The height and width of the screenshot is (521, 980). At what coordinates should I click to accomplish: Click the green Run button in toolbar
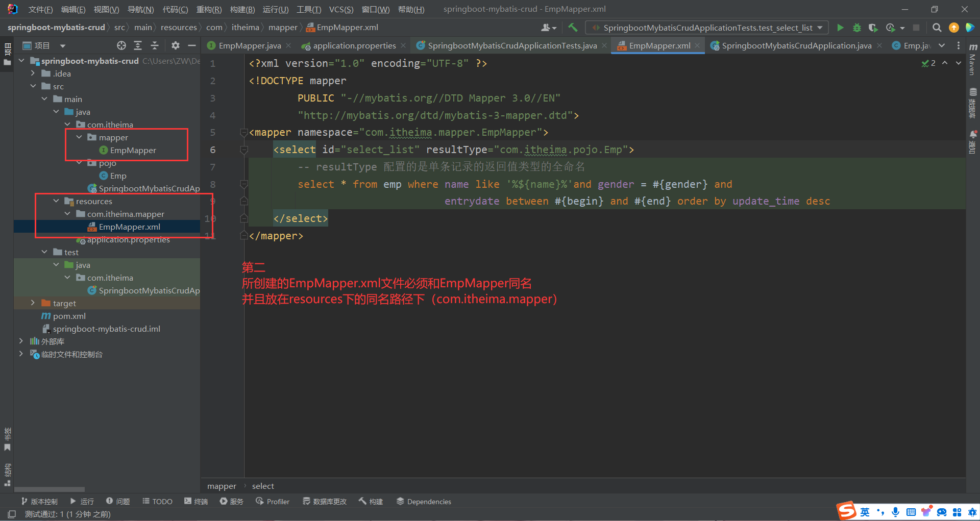pyautogui.click(x=840, y=28)
